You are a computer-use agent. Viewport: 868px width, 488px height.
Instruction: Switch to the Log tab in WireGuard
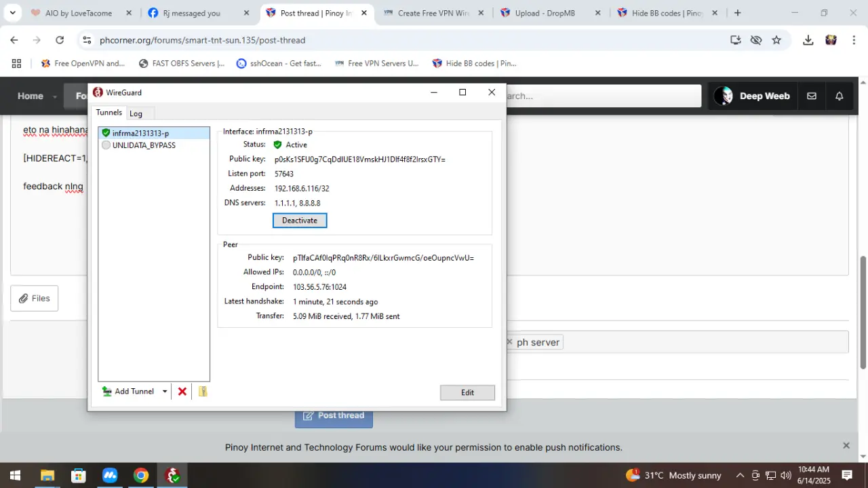coord(136,113)
